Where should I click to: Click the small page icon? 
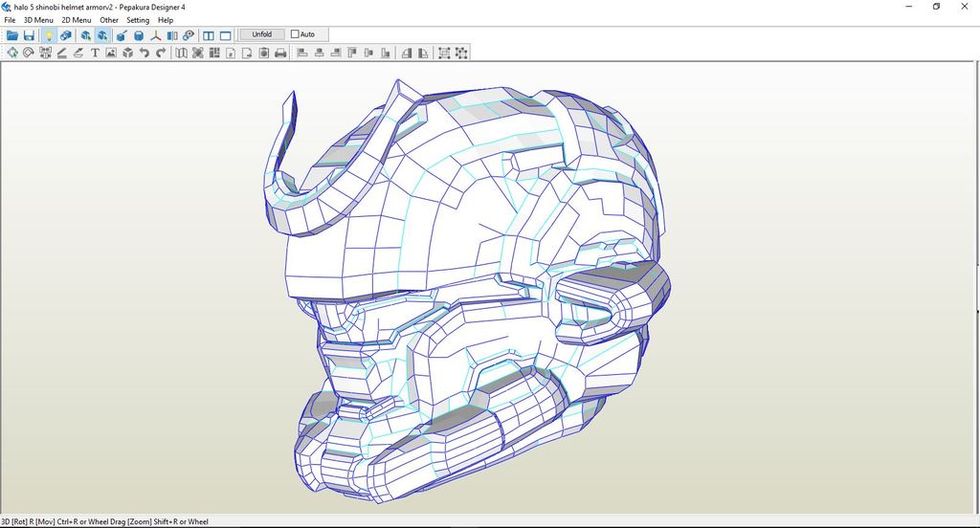click(x=231, y=54)
